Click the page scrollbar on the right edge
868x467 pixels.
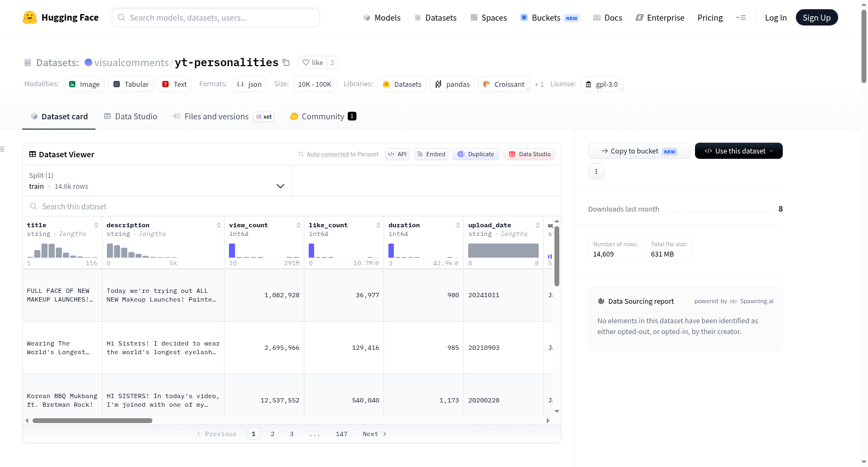[864, 46]
